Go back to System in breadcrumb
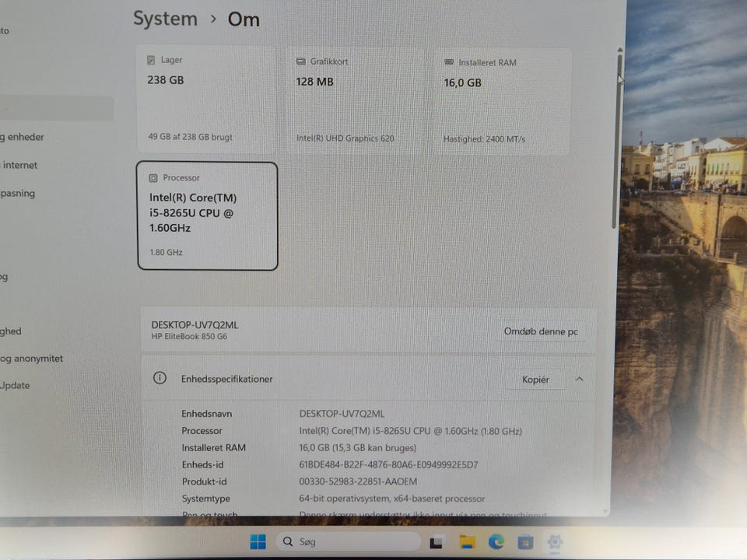The image size is (747, 560). (x=165, y=19)
